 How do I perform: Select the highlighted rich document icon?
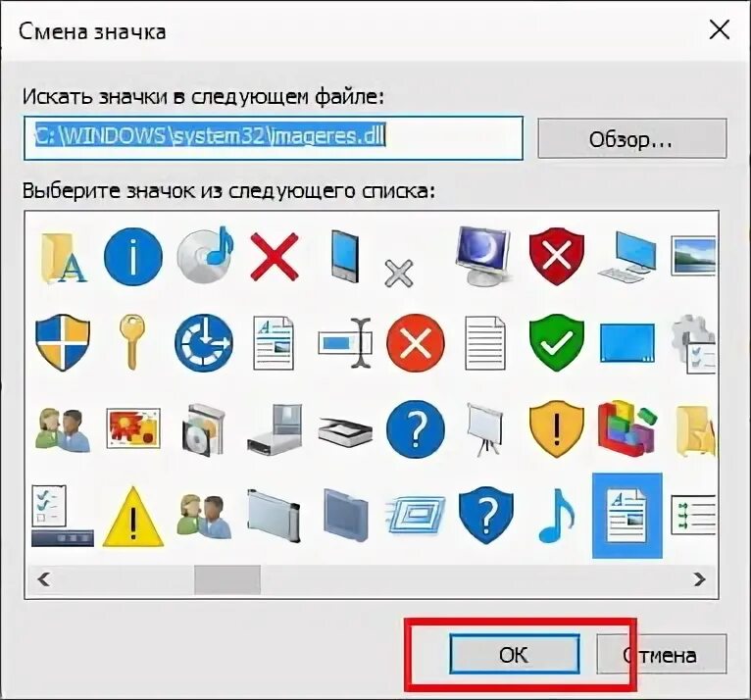[626, 516]
